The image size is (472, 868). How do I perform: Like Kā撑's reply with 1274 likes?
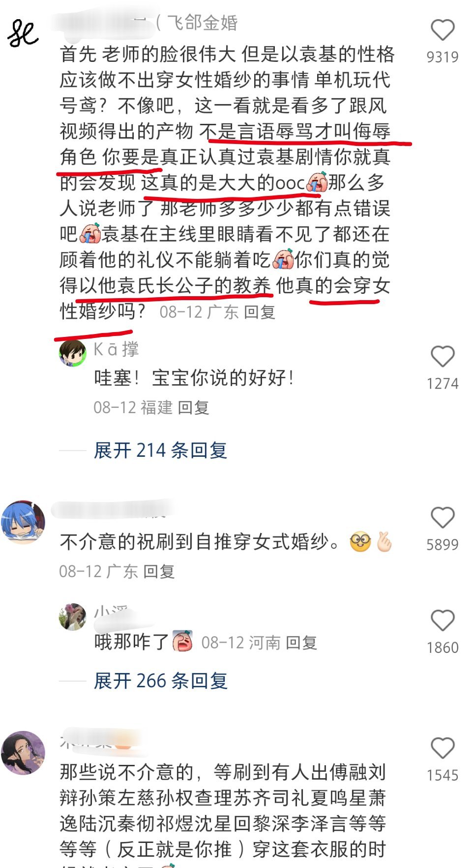(x=442, y=357)
